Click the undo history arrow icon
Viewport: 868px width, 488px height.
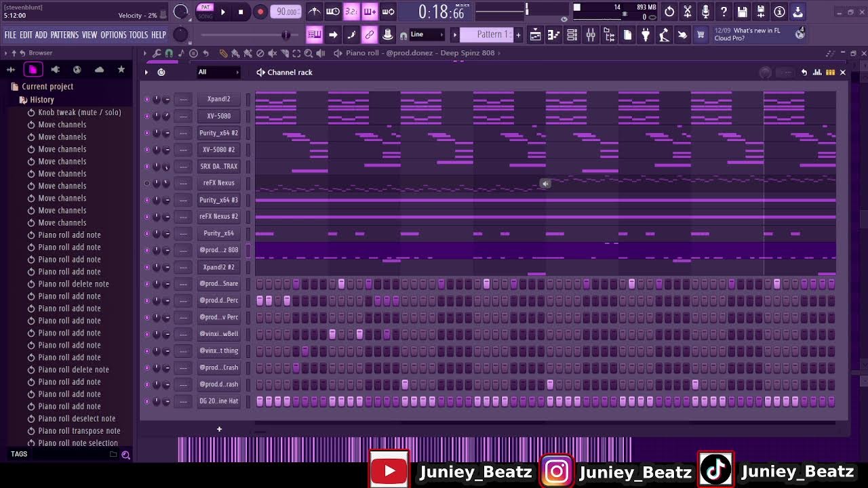point(669,12)
